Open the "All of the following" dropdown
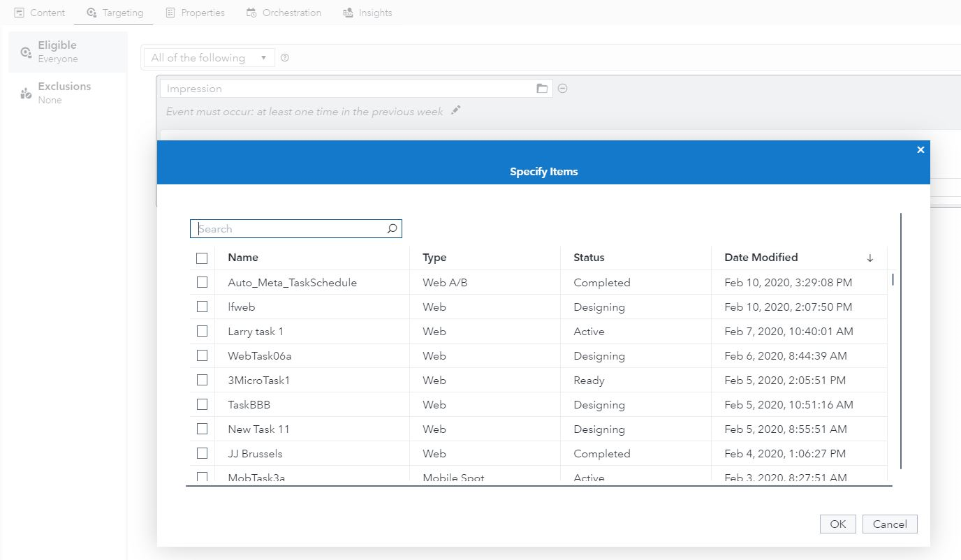 pos(207,57)
